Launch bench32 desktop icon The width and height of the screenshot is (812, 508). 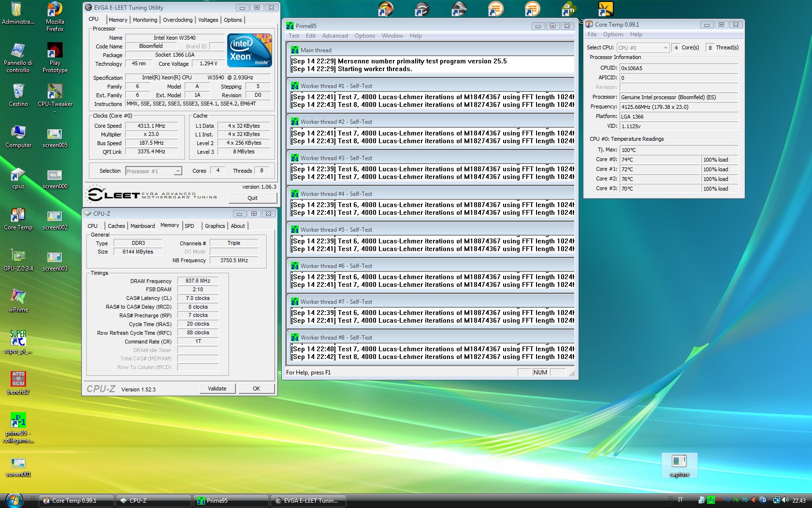18,383
